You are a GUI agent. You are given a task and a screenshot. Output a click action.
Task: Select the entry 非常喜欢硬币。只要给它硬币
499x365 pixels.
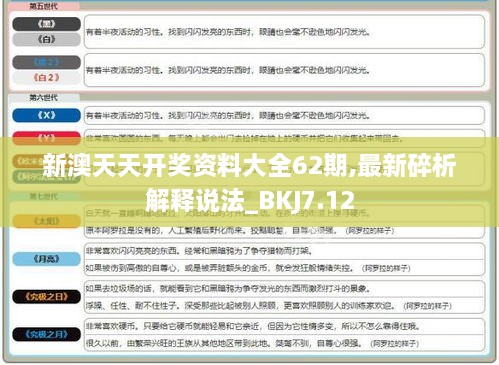pyautogui.click(x=284, y=326)
